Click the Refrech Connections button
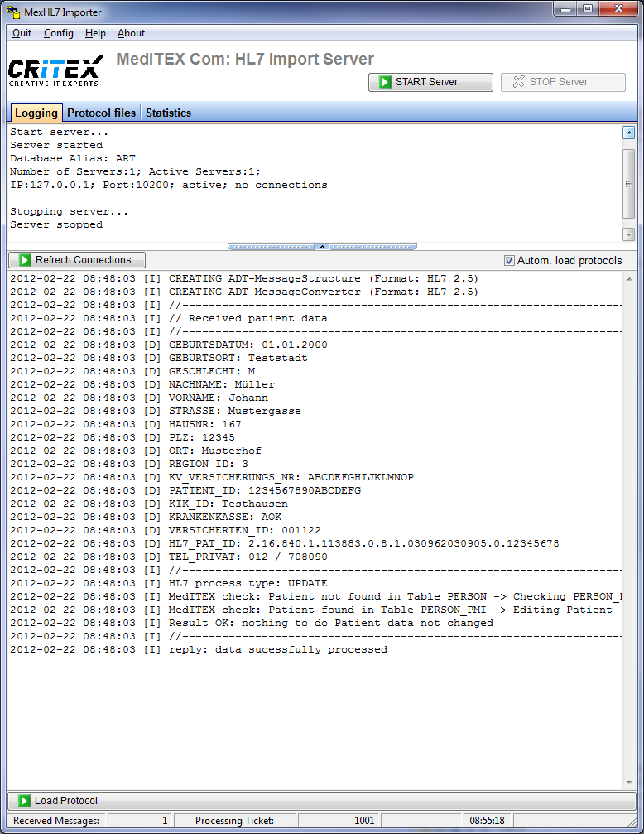Viewport: 644px width, 834px height. click(77, 260)
